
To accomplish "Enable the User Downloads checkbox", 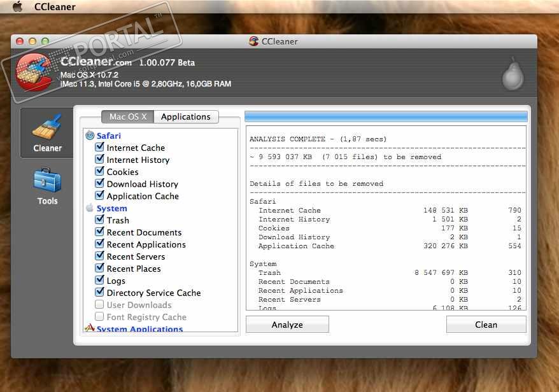I will click(x=99, y=304).
